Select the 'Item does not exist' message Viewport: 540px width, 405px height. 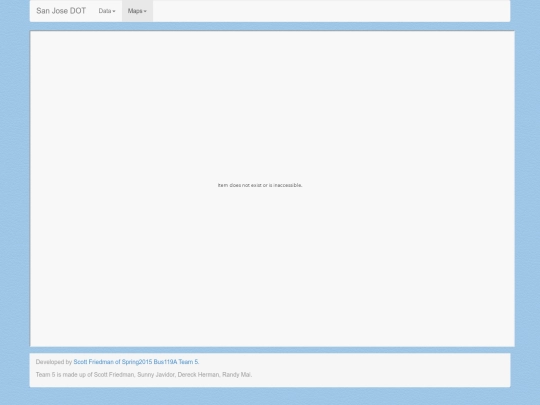(x=260, y=185)
